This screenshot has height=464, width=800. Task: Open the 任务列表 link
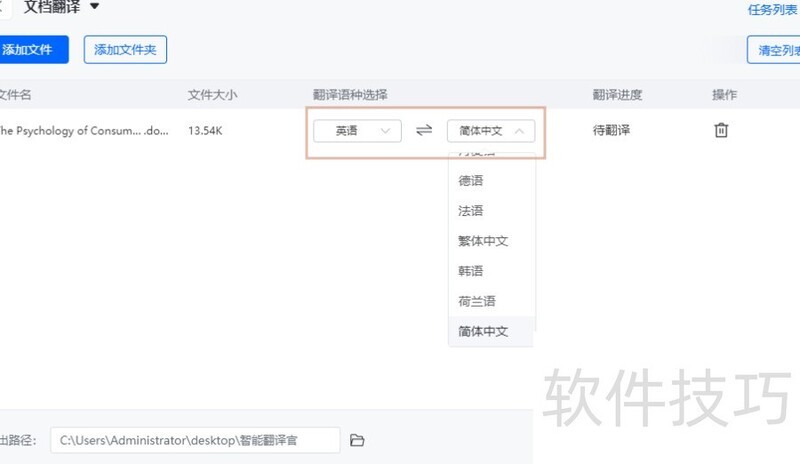point(773,10)
